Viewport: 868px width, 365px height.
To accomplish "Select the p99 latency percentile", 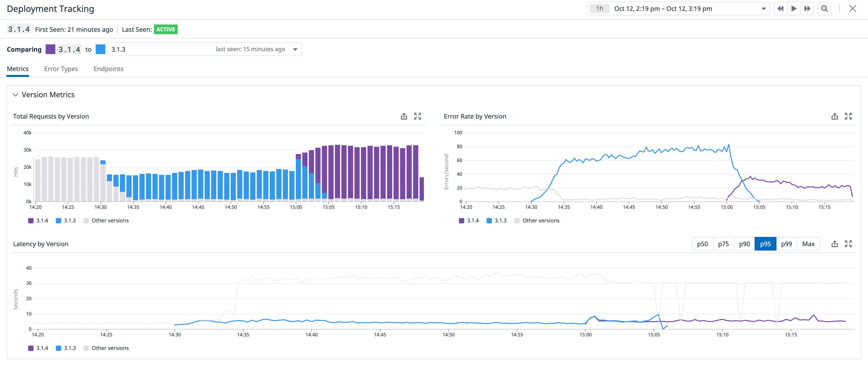I will 786,243.
